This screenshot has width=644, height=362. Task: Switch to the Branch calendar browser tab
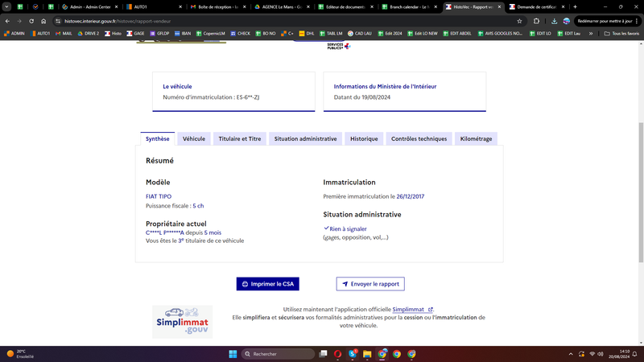tap(410, 6)
